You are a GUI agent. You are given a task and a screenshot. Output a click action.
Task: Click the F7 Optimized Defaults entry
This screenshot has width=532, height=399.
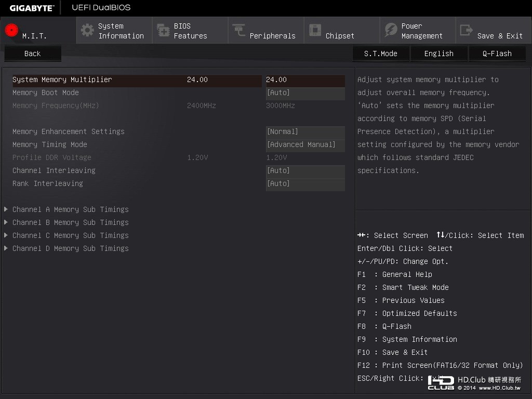coord(407,313)
